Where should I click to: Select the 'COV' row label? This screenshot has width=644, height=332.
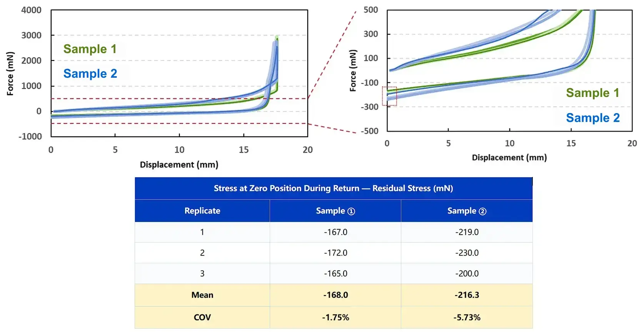[x=202, y=317]
